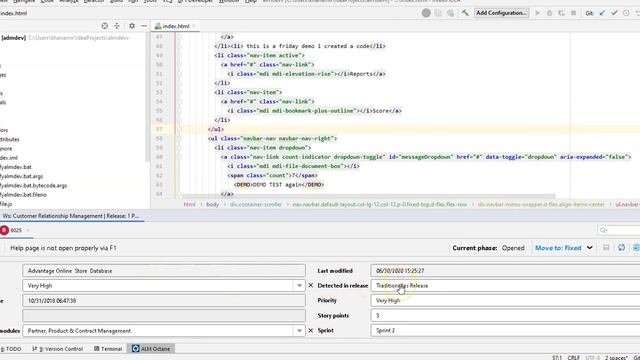The width and height of the screenshot is (640, 360).
Task: Close the 6025 defect tab
Action: [28, 230]
